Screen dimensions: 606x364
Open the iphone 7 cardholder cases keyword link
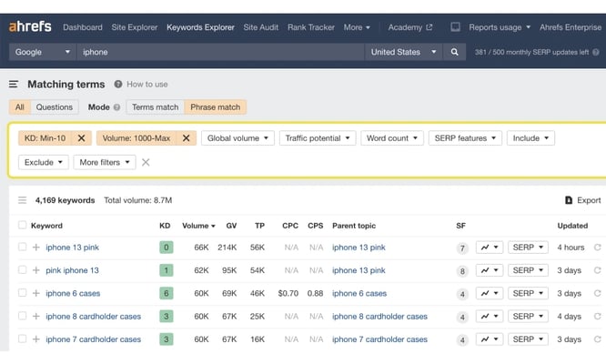coord(93,339)
